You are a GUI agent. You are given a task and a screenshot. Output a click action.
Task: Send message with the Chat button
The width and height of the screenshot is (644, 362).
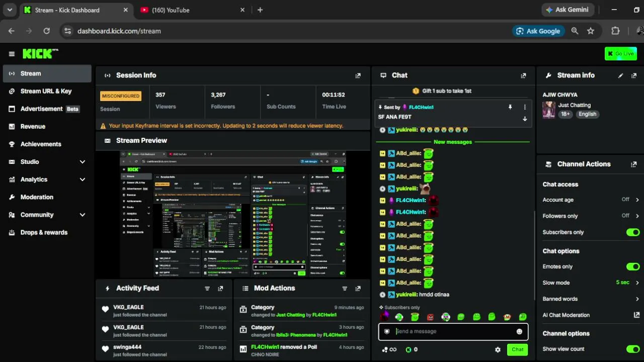click(x=518, y=350)
